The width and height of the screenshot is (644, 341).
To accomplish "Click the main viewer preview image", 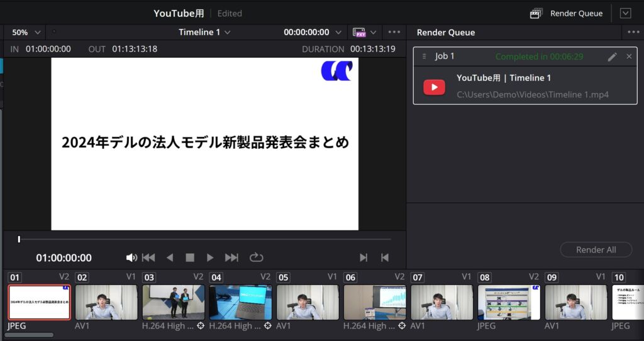I will click(204, 144).
